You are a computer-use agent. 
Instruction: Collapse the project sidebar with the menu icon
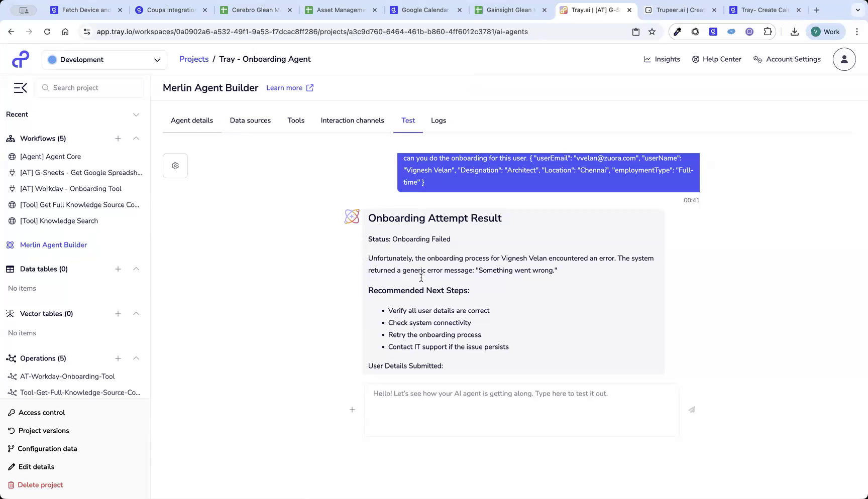click(20, 87)
